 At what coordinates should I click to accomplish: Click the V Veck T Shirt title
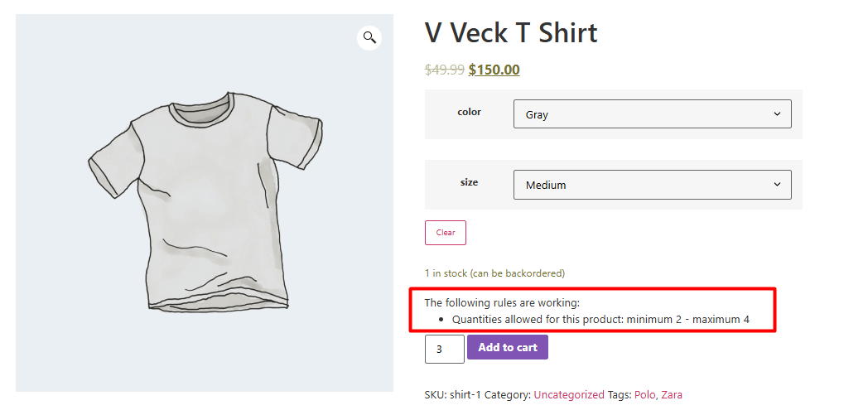(511, 33)
